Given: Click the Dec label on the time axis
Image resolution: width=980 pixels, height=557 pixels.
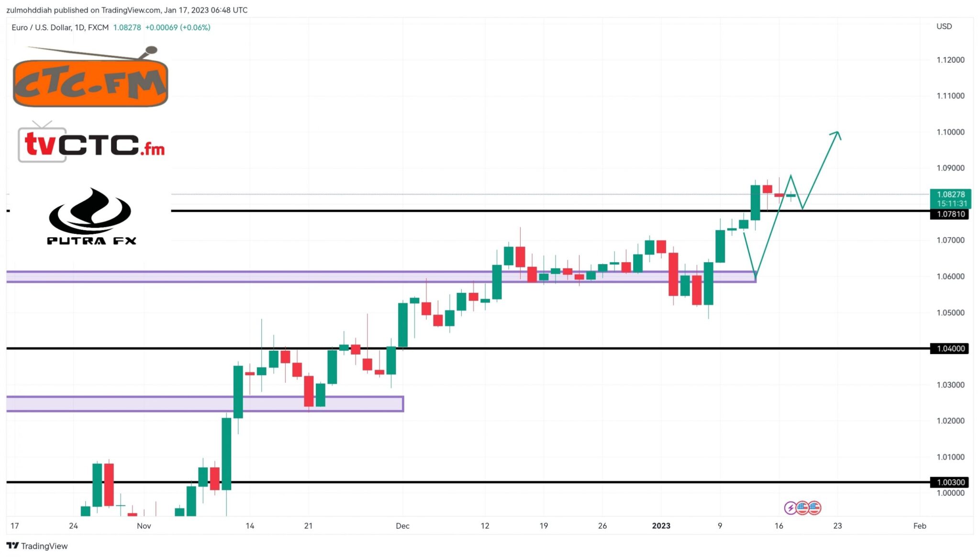Looking at the screenshot, I should coord(402,526).
